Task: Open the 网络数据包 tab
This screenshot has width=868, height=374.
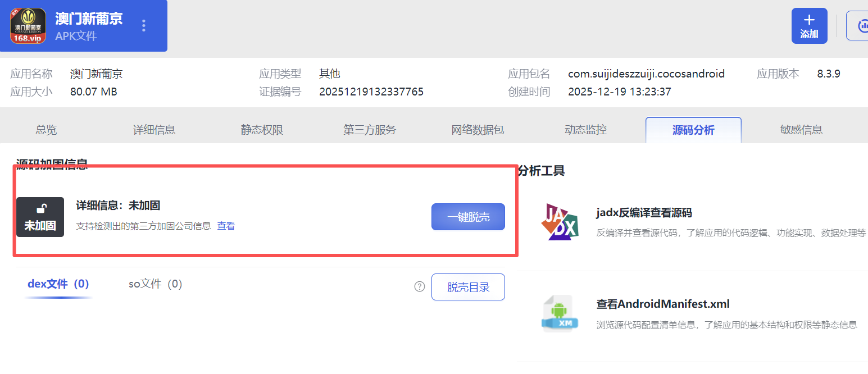Action: click(x=478, y=130)
